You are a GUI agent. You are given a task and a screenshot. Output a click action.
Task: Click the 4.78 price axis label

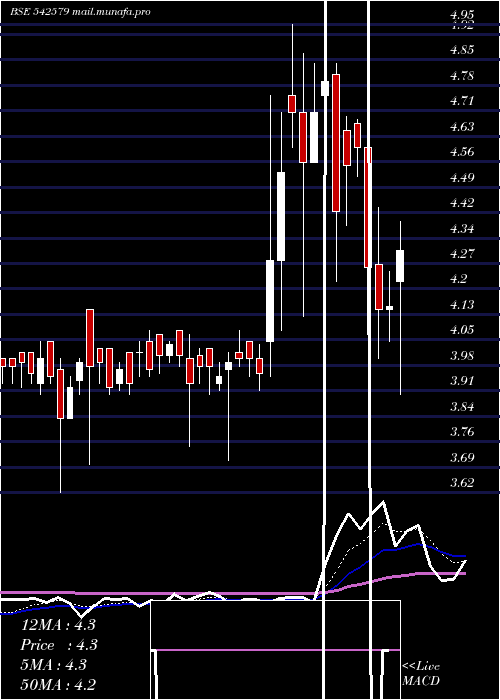point(462,75)
